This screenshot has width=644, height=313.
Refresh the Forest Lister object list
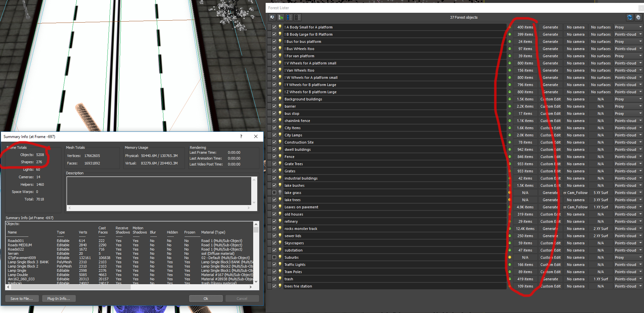630,17
